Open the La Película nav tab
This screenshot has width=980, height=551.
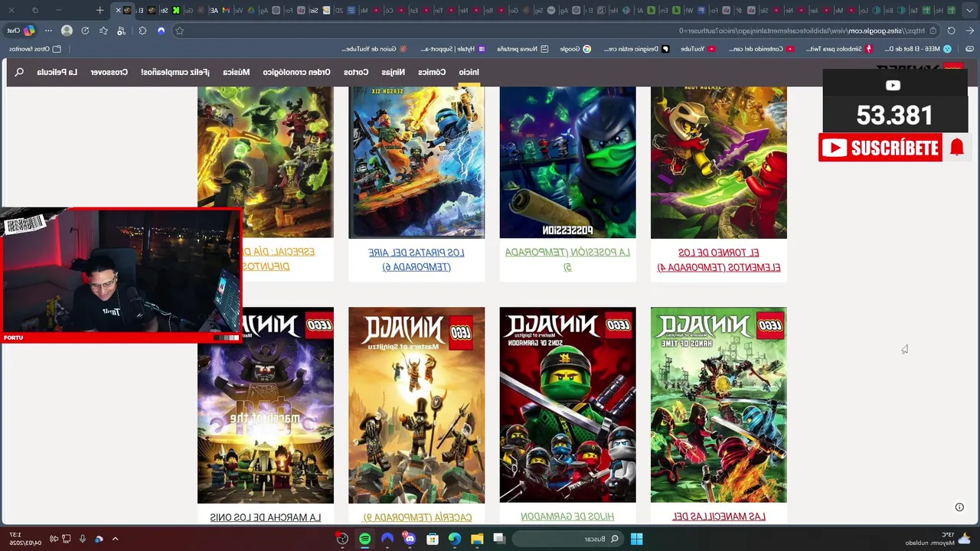pos(57,72)
